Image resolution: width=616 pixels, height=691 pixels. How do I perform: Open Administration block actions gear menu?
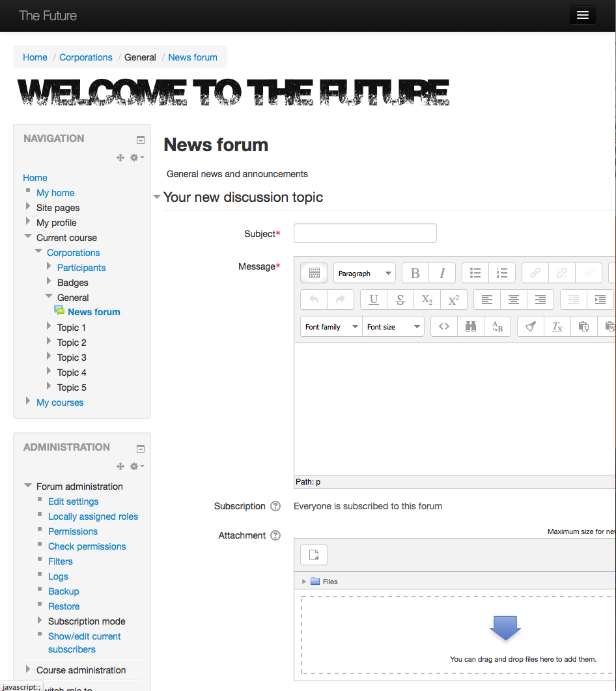[x=137, y=466]
